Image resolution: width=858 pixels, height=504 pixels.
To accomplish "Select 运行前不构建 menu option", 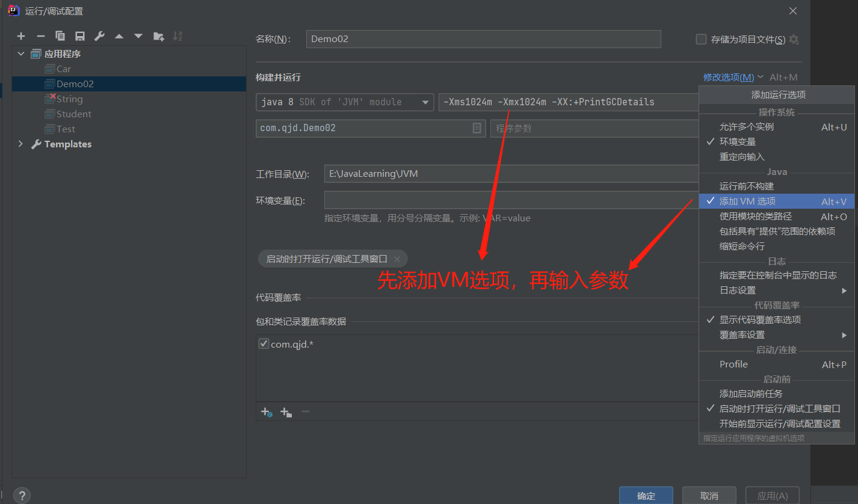I will click(x=777, y=186).
